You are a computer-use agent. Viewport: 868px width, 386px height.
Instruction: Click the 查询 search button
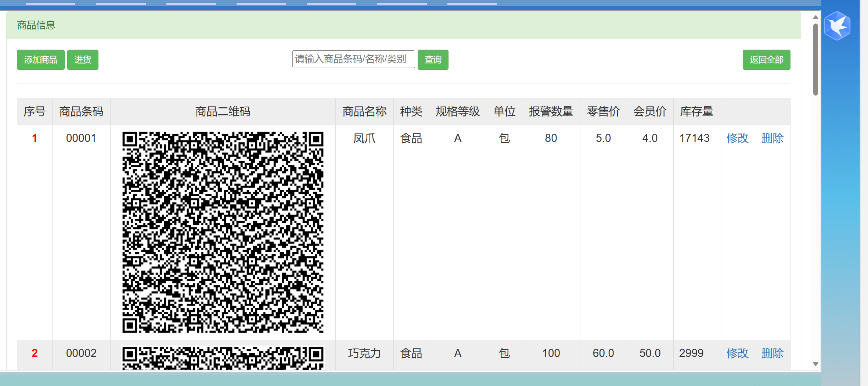433,60
